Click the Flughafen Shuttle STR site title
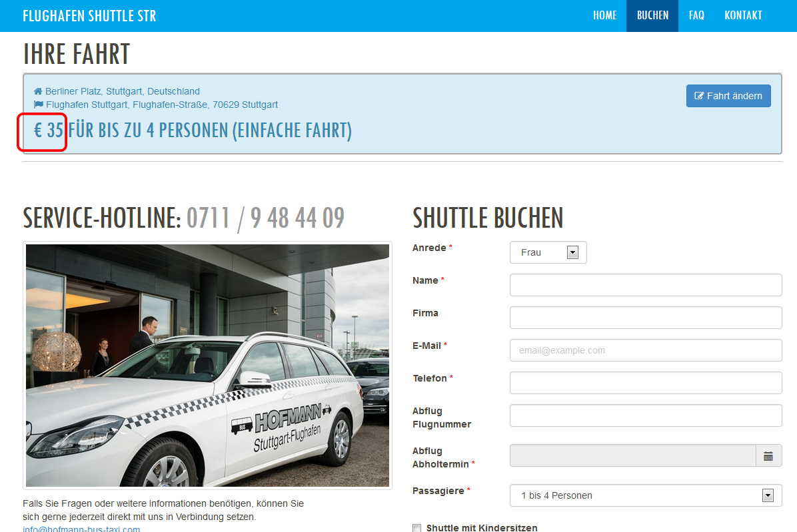This screenshot has height=532, width=797. (89, 16)
